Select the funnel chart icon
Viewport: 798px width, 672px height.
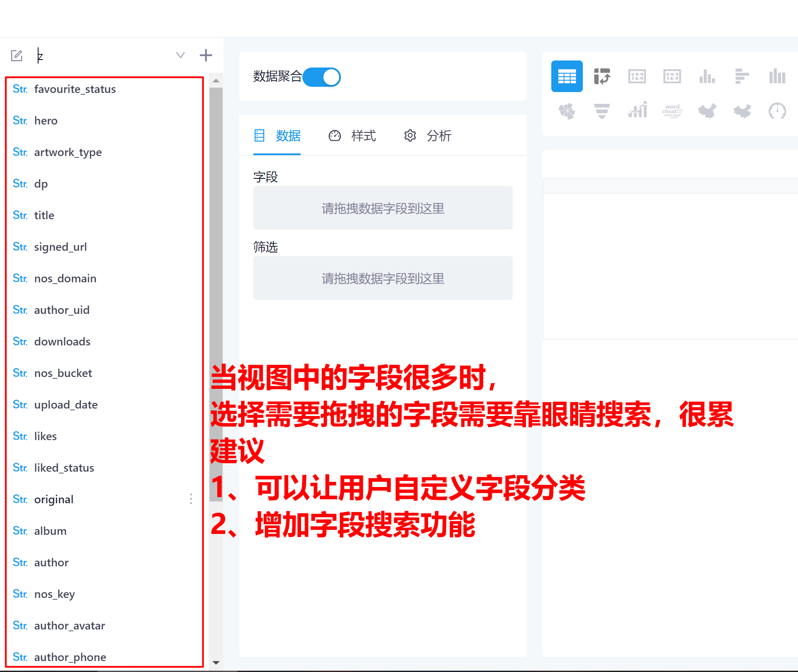tap(602, 111)
